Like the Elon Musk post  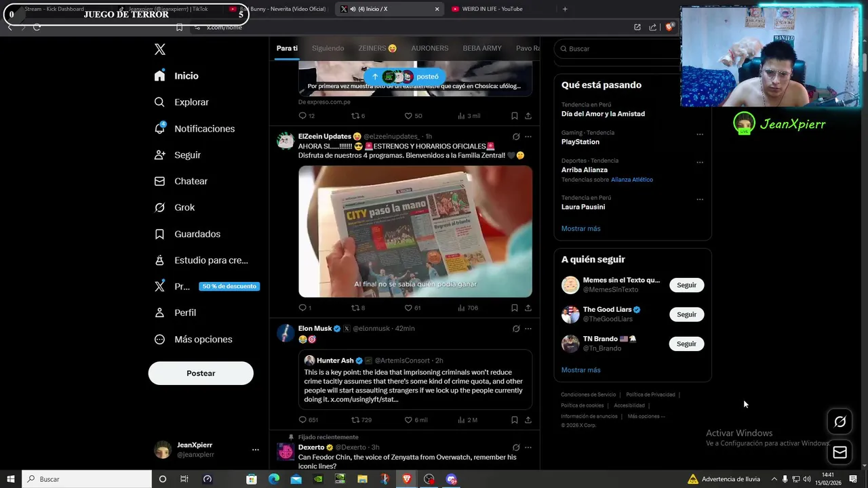click(x=408, y=420)
